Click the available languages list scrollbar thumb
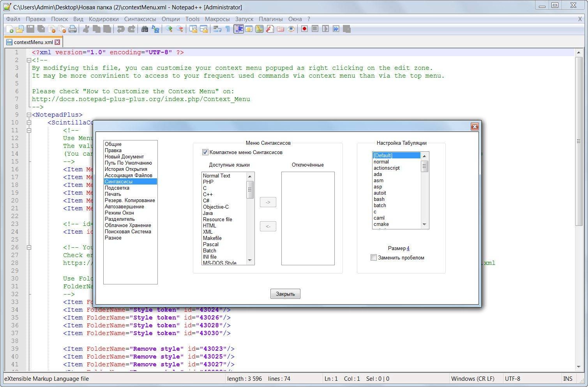 click(250, 190)
